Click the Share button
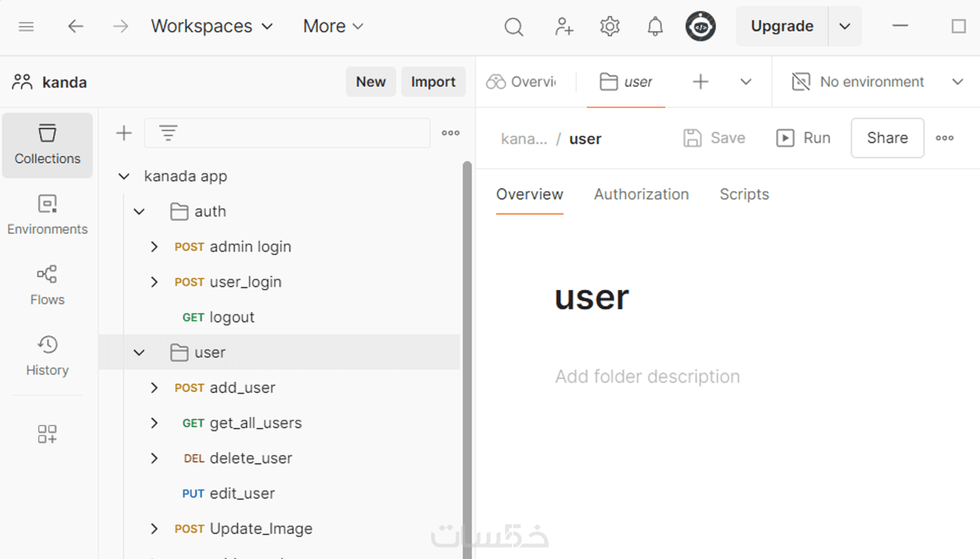This screenshot has width=980, height=559. pos(887,138)
